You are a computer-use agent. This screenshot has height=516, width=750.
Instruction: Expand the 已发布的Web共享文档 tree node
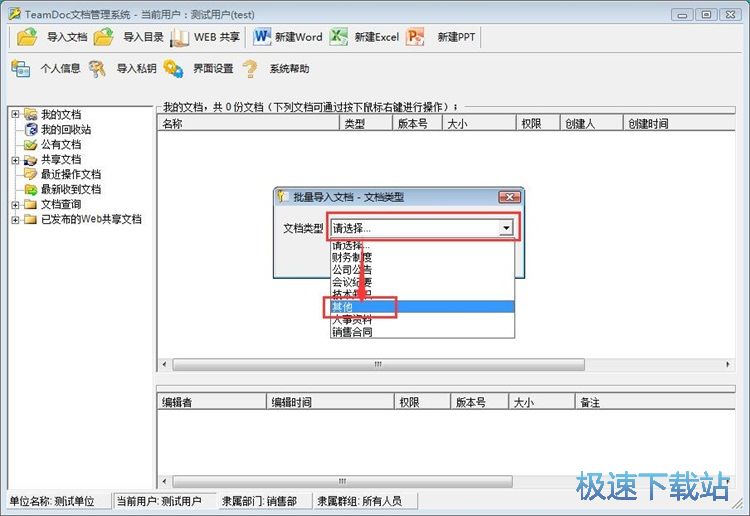click(15, 220)
